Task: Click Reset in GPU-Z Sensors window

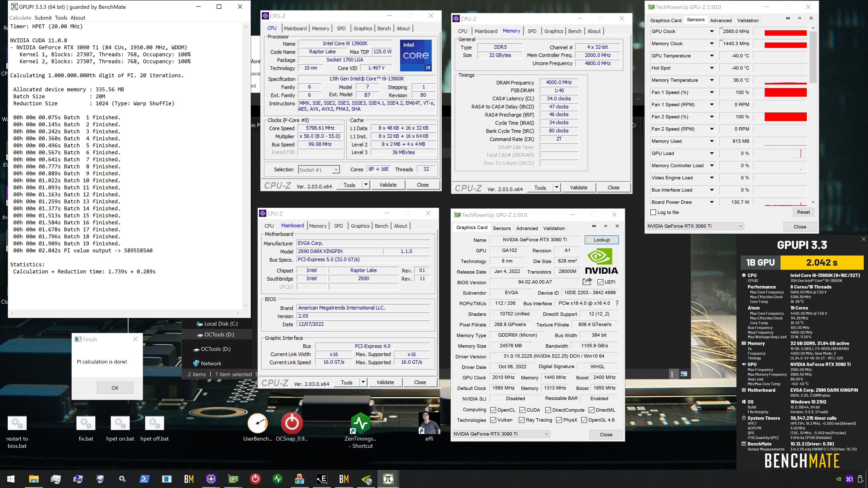Action: pos(803,212)
